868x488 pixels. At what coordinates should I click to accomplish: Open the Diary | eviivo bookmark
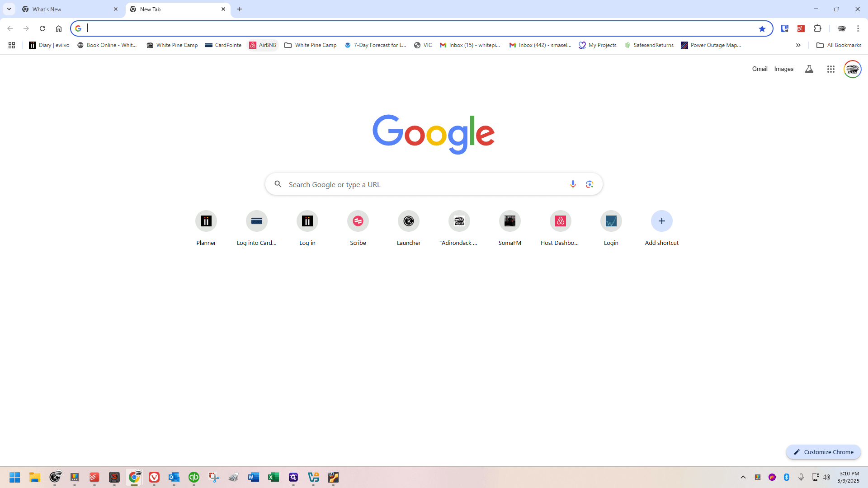pos(49,45)
